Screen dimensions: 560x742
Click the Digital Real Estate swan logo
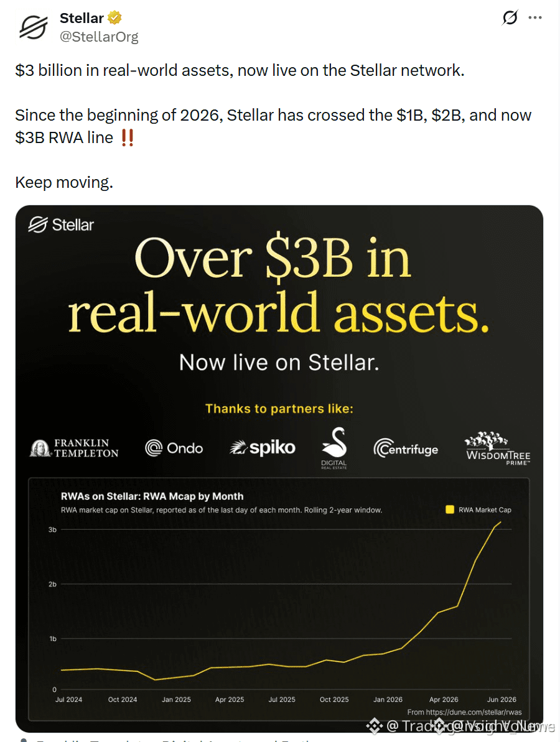tap(334, 448)
